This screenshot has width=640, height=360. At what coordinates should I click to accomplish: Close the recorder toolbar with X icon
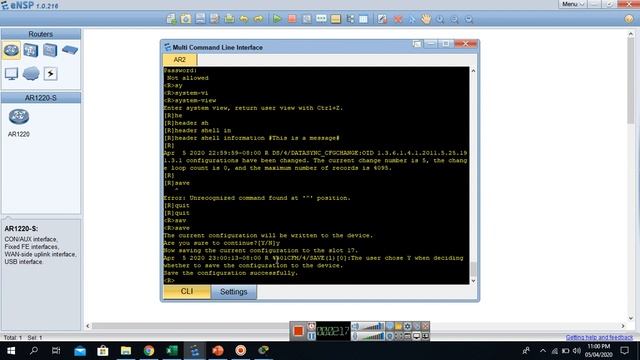coord(425,326)
